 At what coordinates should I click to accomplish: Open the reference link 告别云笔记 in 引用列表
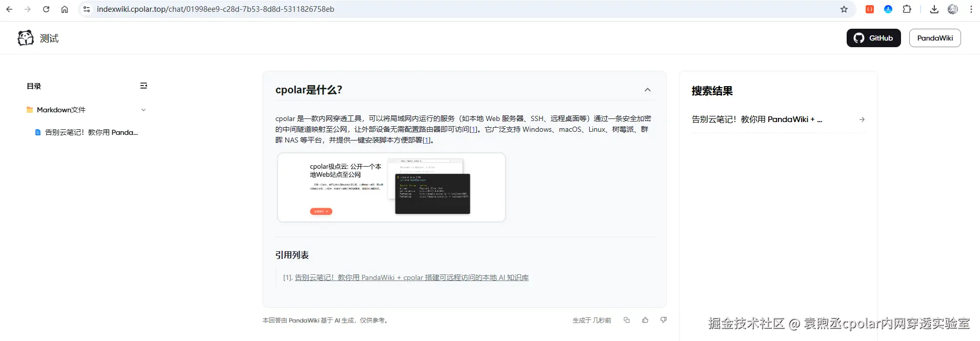[x=411, y=277]
